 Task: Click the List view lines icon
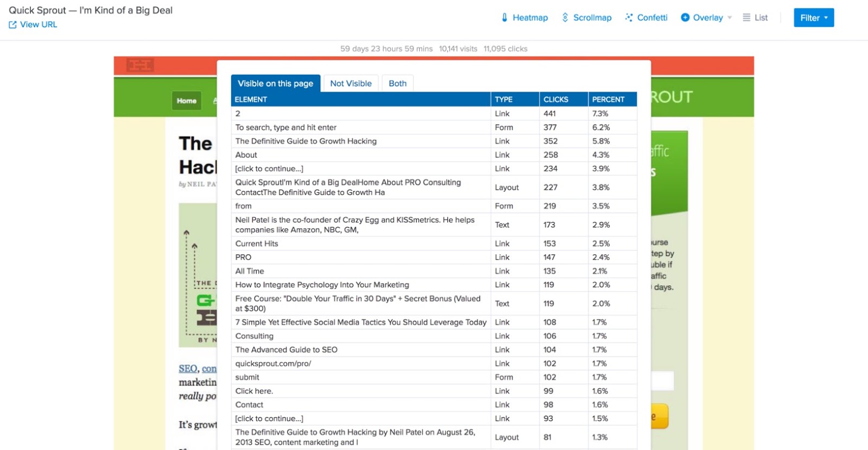(746, 17)
